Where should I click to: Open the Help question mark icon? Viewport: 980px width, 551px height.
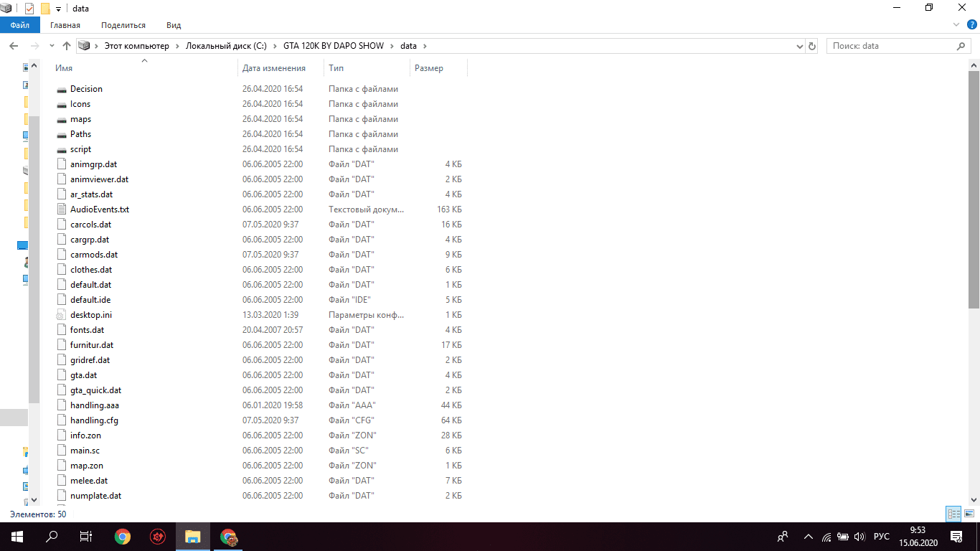pos(970,25)
